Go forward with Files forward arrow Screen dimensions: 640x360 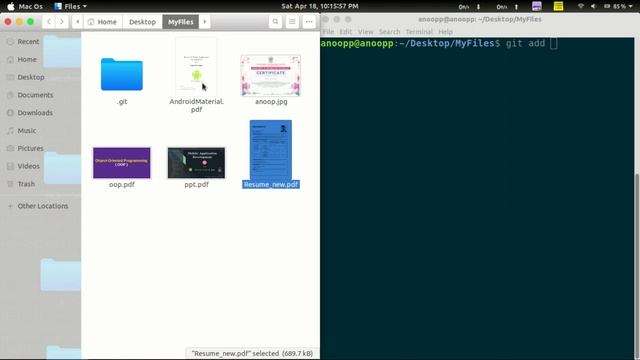[x=62, y=22]
